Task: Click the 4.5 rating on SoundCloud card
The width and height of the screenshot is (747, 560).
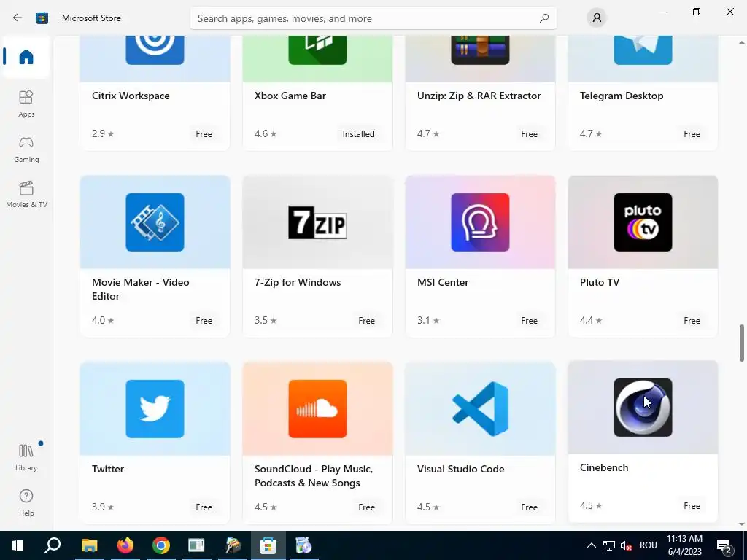Action: pos(266,507)
